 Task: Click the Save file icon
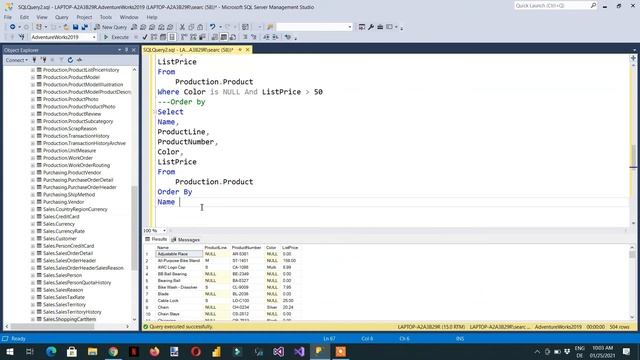tap(76, 27)
